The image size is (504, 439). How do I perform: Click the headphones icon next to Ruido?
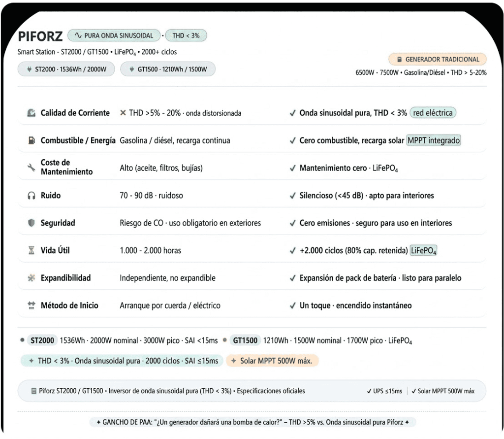[31, 195]
